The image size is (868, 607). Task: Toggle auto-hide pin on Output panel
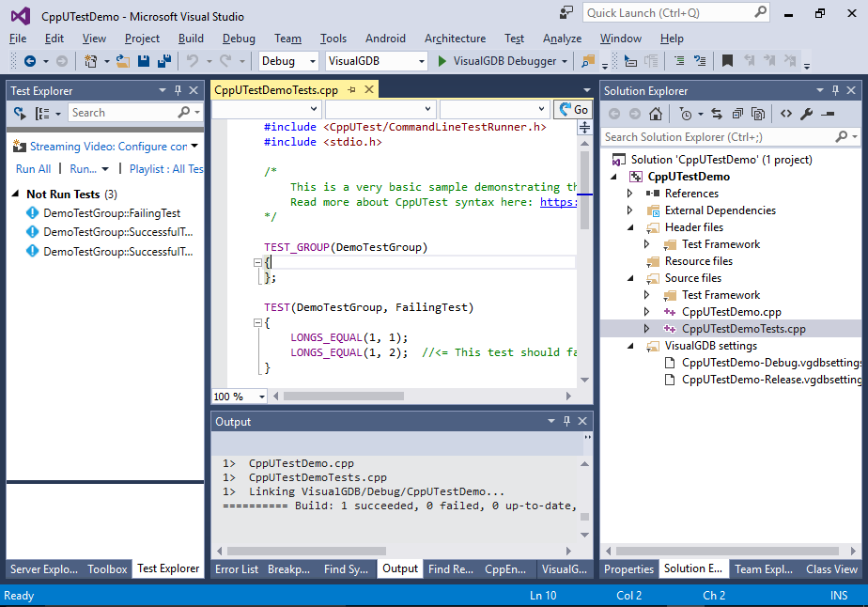(567, 422)
